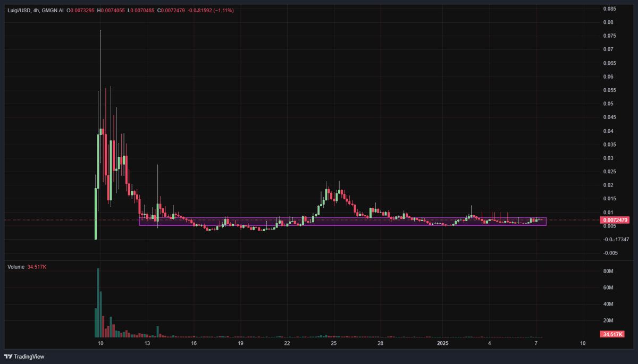Viewport: 638px width, 364px height.
Task: Click the high value 0.0074055
Action: tap(114, 10)
